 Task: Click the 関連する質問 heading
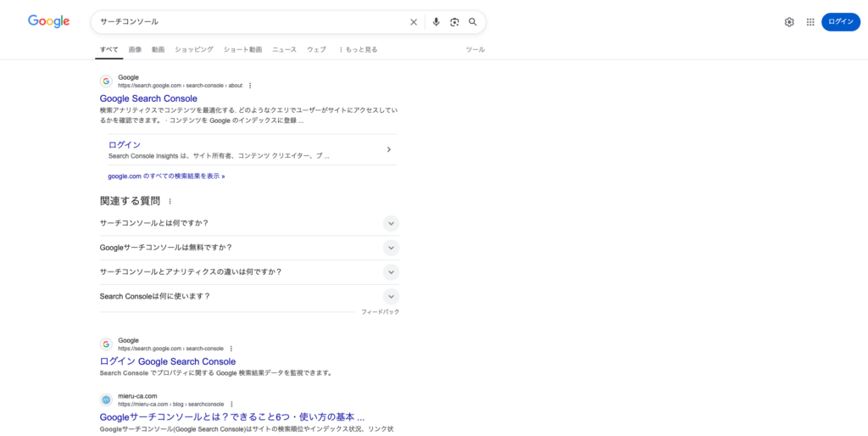[x=130, y=201]
